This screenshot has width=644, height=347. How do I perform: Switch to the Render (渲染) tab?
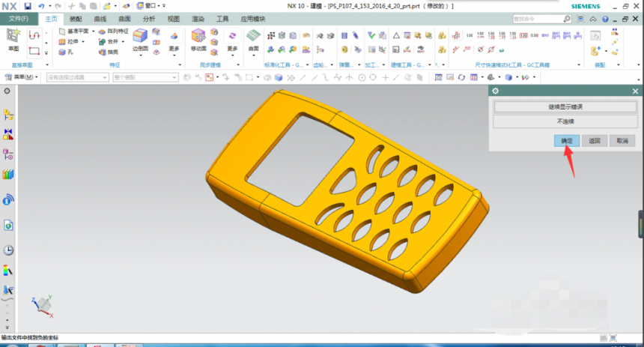[x=198, y=19]
